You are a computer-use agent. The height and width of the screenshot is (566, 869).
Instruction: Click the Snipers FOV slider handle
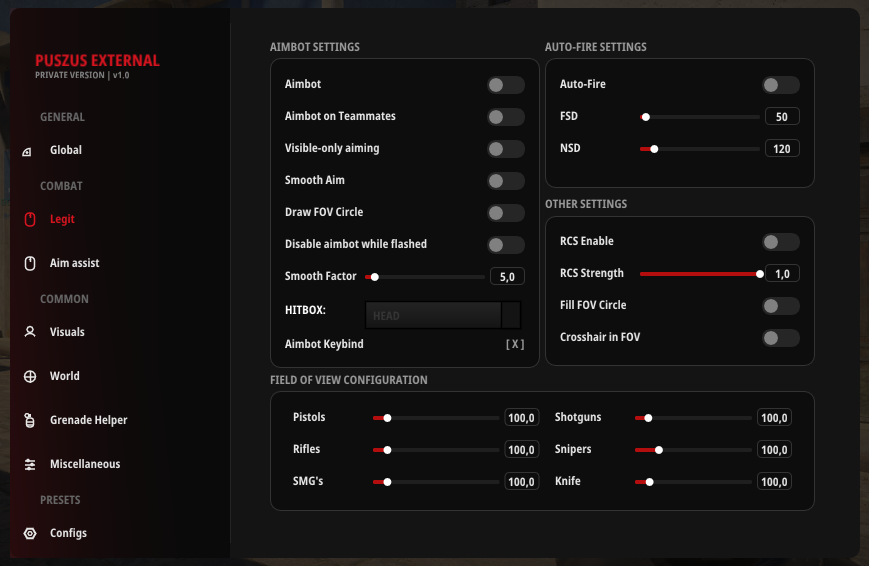[x=659, y=450]
